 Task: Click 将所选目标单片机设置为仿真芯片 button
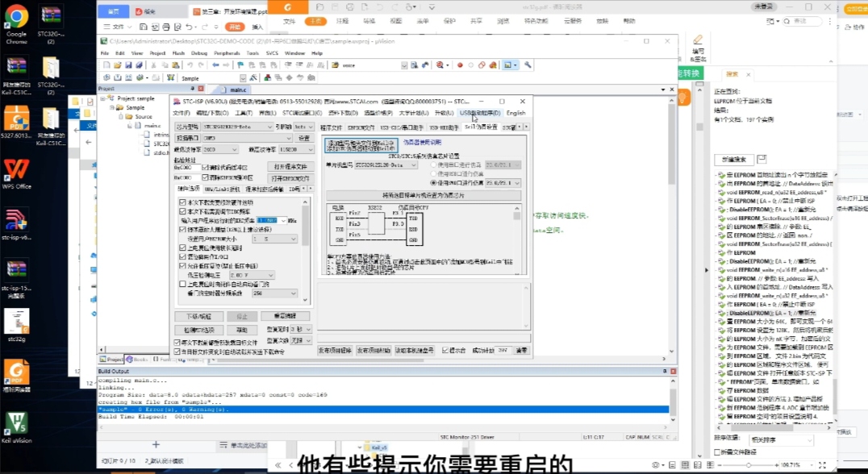pyautogui.click(x=424, y=195)
